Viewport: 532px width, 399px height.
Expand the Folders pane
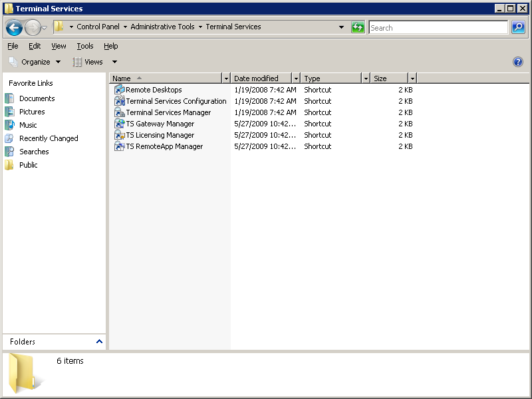[x=100, y=342]
